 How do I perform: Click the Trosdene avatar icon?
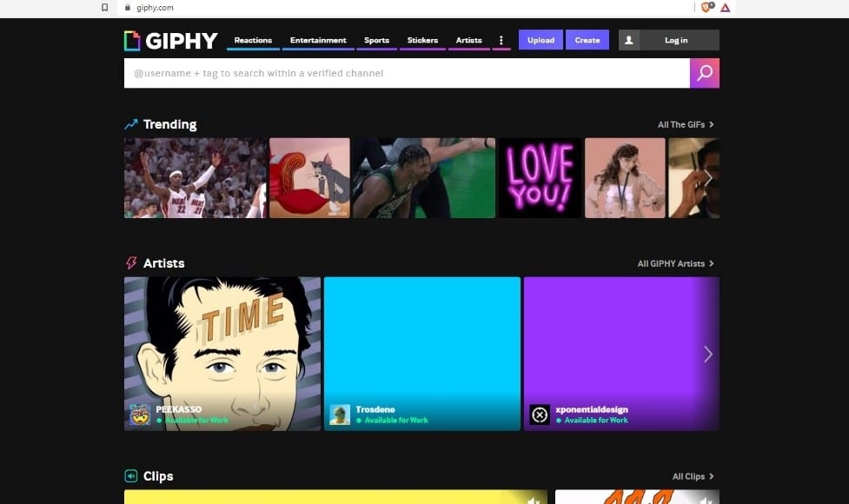coord(340,414)
